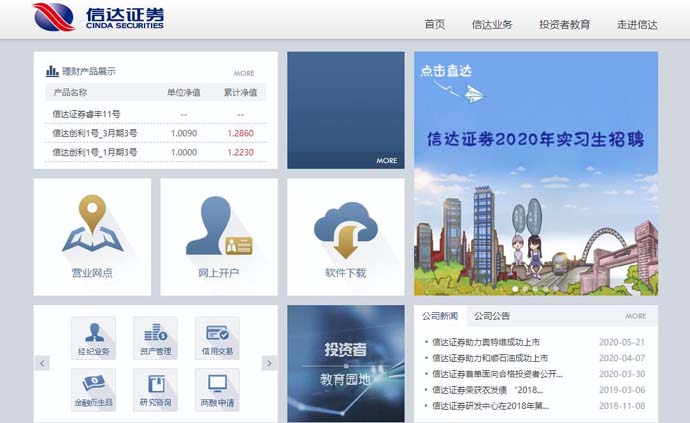
Task: Click the news date 2019-03-06
Action: click(x=622, y=390)
